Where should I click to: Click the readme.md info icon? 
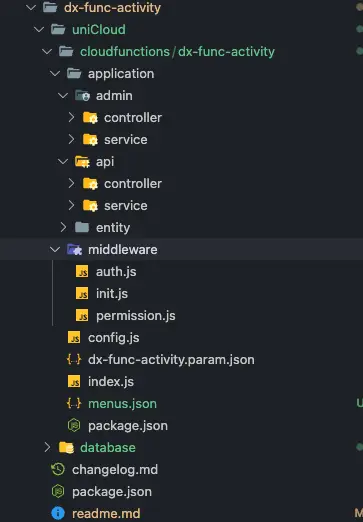click(58, 513)
